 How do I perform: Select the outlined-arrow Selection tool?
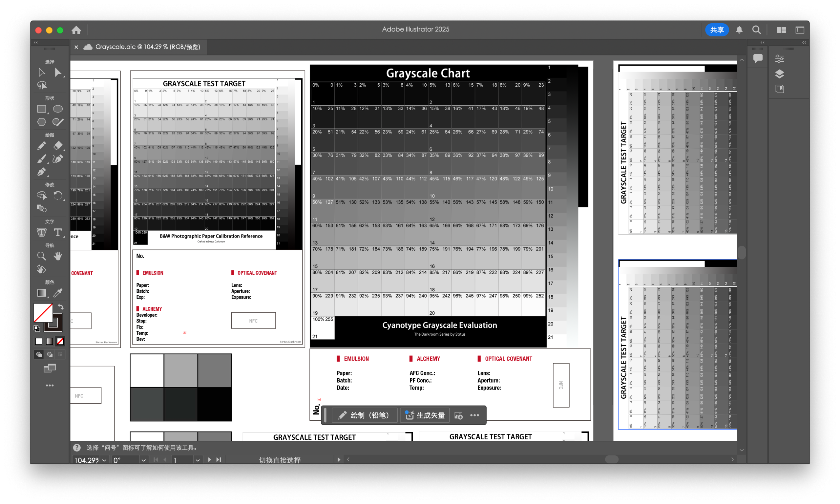click(x=41, y=72)
